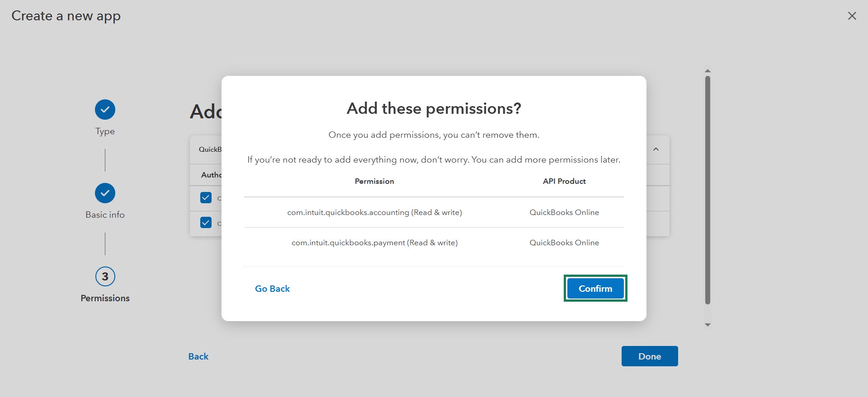Image resolution: width=868 pixels, height=397 pixels.
Task: Click Go Back in the dialog
Action: coord(272,289)
